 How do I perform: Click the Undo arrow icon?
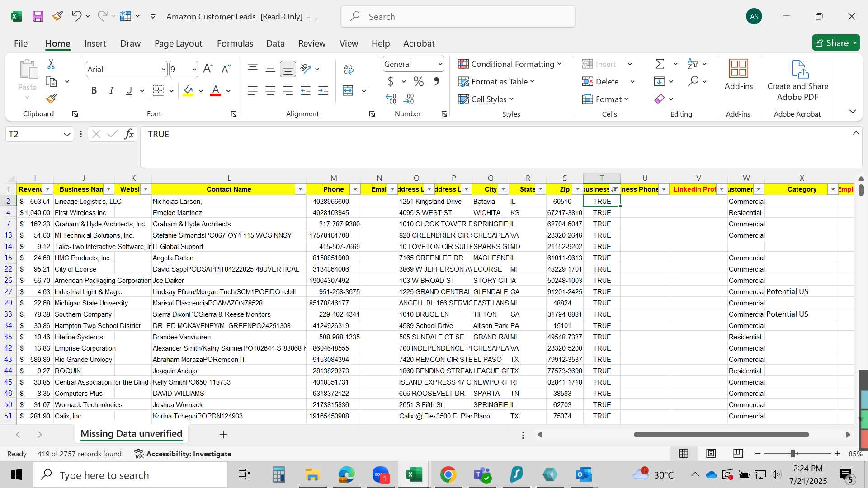pyautogui.click(x=76, y=16)
